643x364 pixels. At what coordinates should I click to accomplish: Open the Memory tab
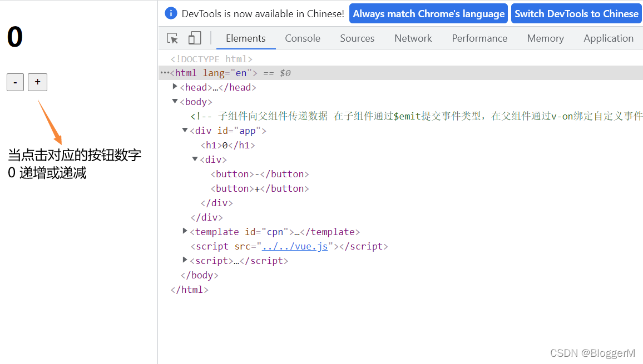[546, 38]
